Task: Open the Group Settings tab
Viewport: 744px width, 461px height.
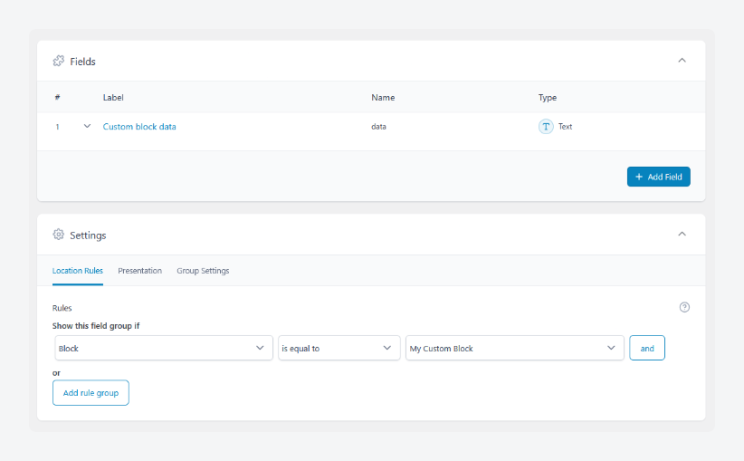Action: coord(203,271)
